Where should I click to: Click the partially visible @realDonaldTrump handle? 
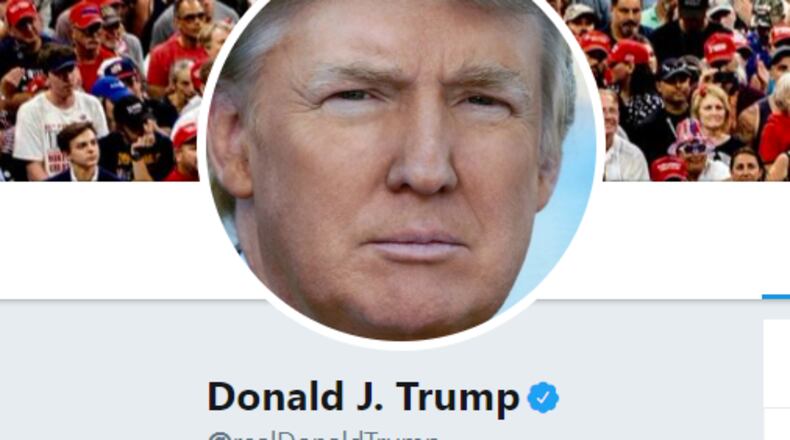coord(322,435)
